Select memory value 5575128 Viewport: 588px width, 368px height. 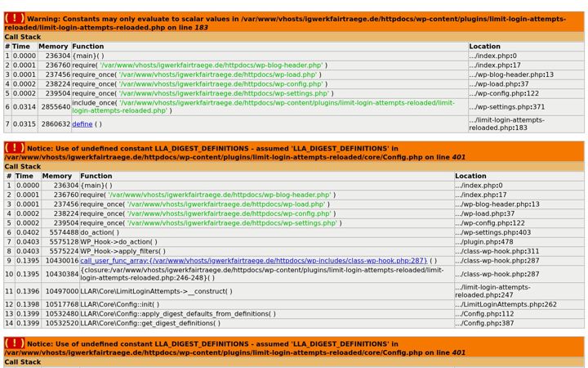[x=64, y=242]
